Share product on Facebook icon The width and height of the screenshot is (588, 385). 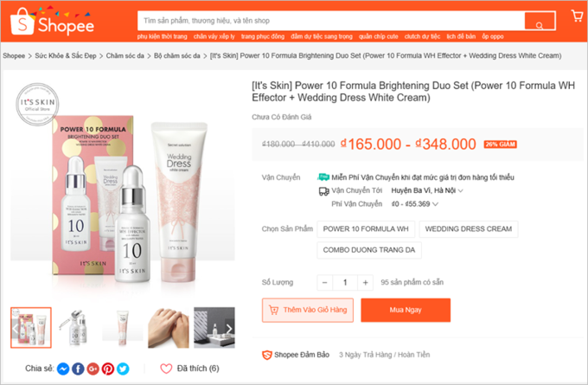tap(78, 369)
